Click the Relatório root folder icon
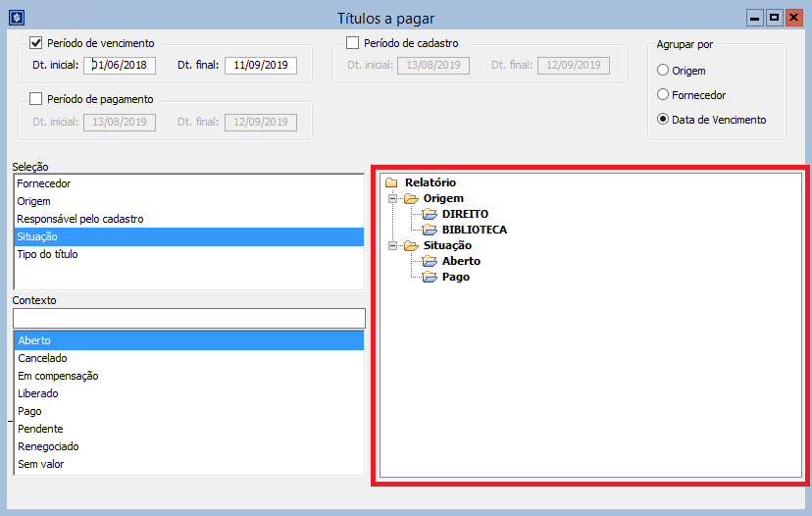The height and width of the screenshot is (516, 812). click(391, 182)
